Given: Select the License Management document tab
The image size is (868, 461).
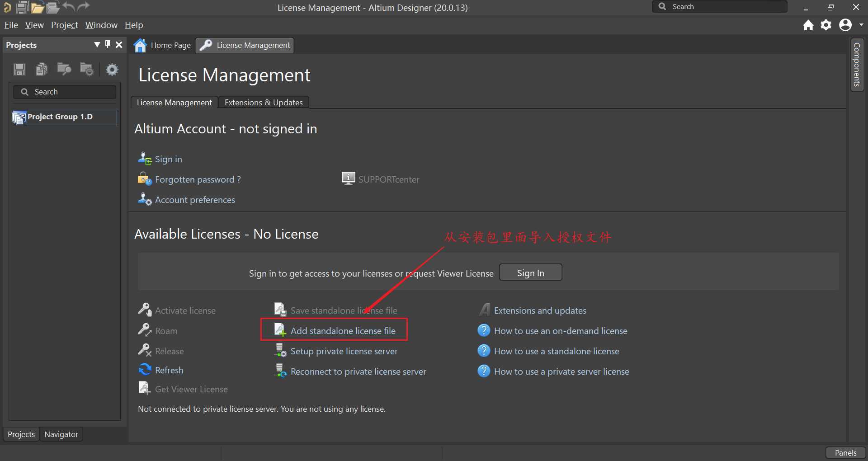Looking at the screenshot, I should pos(245,45).
